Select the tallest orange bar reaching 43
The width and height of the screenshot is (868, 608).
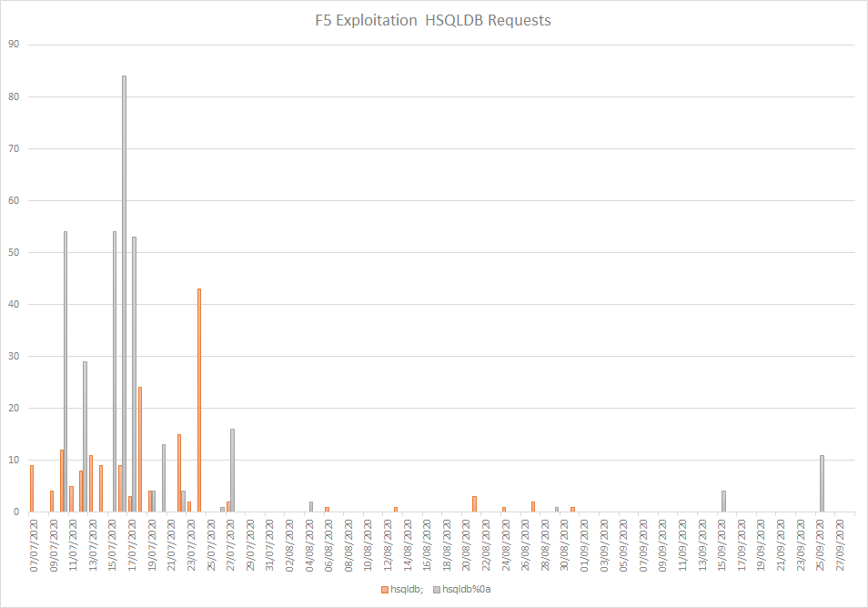199,400
